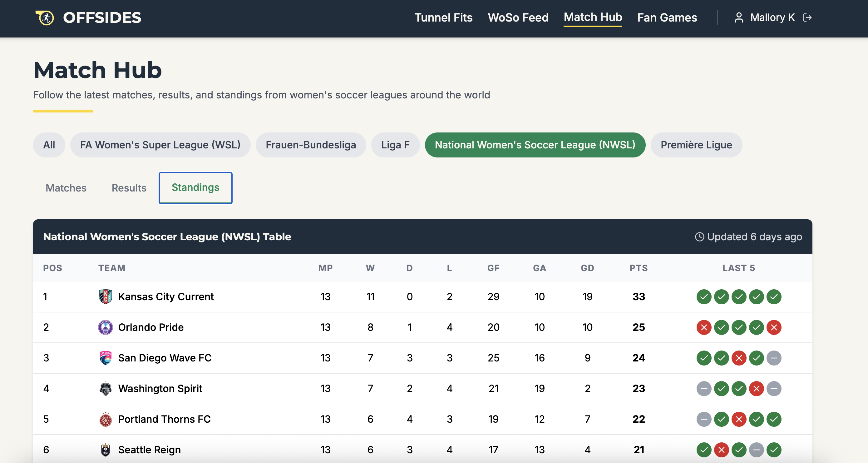Click the user profile icon beside Mallory K
Screen dimensions: 868x463
coord(739,17)
